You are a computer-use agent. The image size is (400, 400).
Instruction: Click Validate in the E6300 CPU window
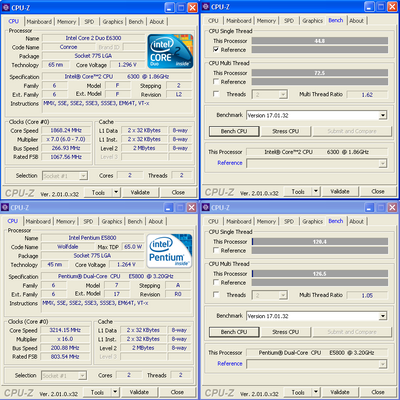(x=140, y=192)
